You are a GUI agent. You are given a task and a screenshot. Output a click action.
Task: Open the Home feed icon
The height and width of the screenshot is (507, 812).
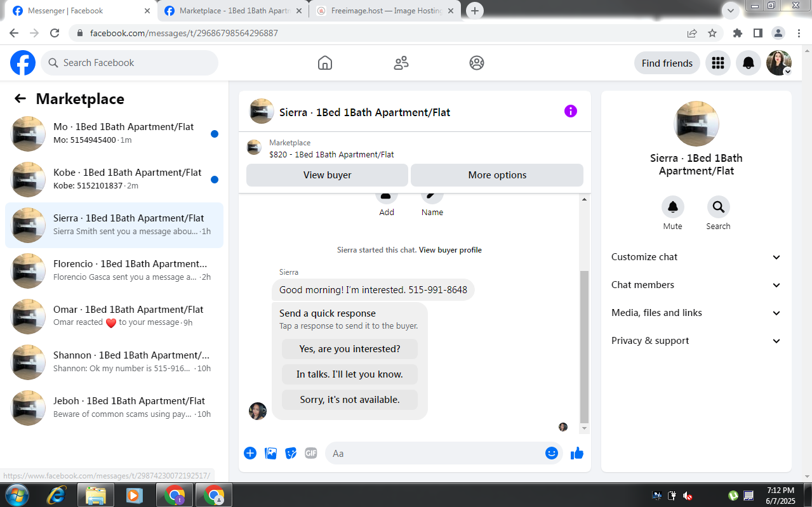click(325, 63)
